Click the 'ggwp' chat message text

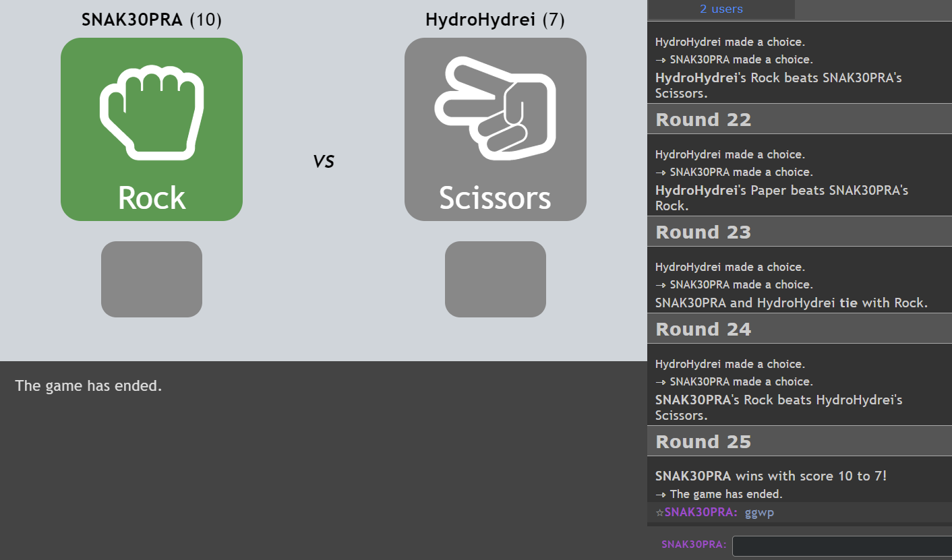(759, 513)
